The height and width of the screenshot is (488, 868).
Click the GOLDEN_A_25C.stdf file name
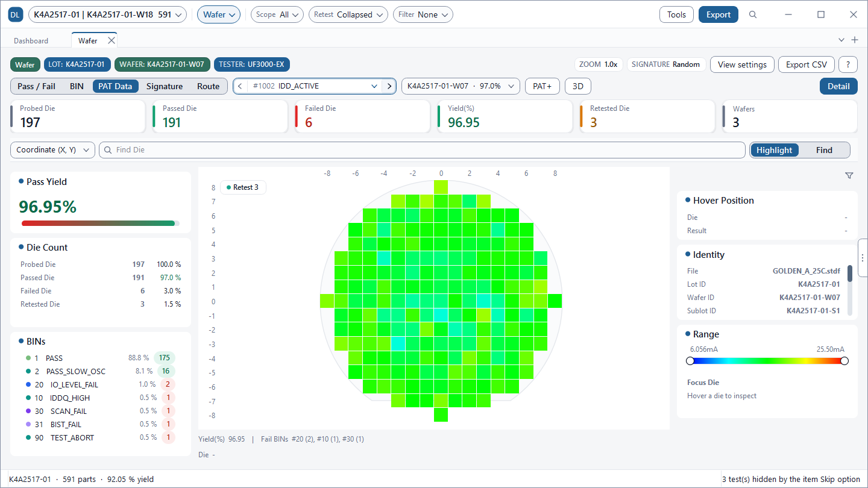tap(807, 271)
